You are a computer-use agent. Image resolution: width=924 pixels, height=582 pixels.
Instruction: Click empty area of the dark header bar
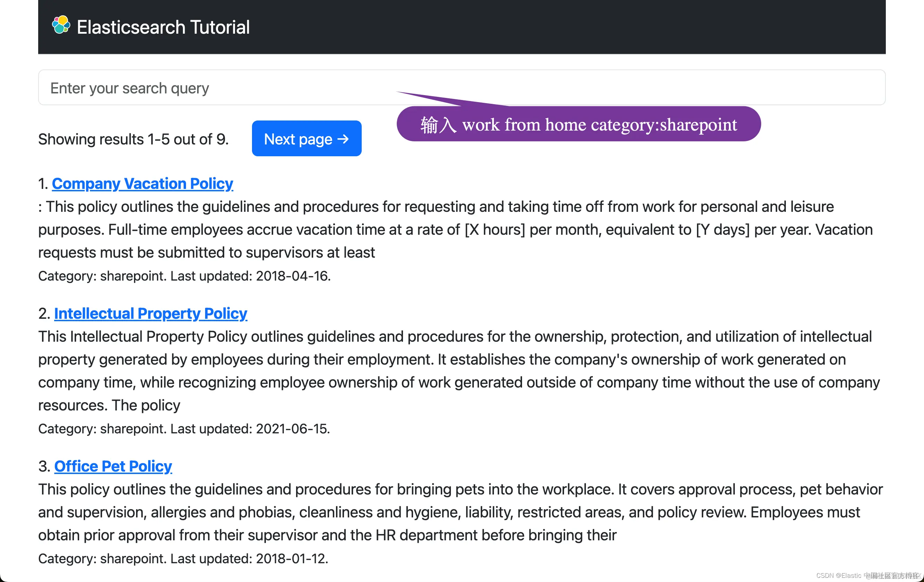click(576, 27)
